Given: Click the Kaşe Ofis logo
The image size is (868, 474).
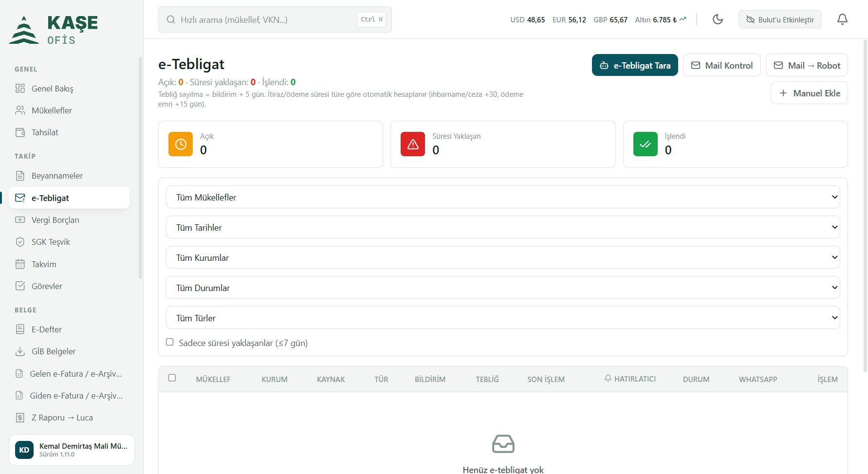Looking at the screenshot, I should (54, 30).
